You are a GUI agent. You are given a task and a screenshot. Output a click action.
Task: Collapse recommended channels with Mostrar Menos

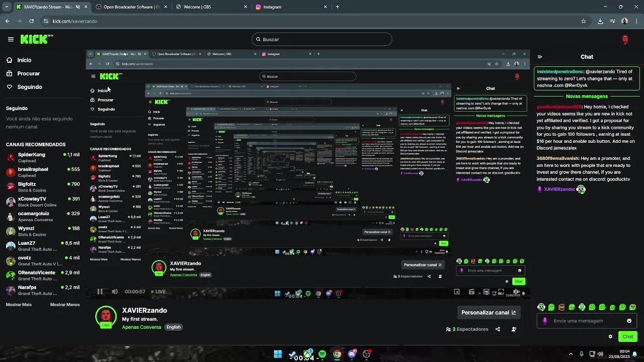(65, 305)
